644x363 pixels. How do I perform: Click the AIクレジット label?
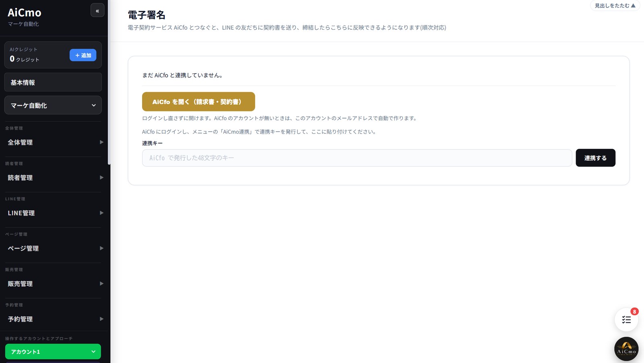[24, 49]
